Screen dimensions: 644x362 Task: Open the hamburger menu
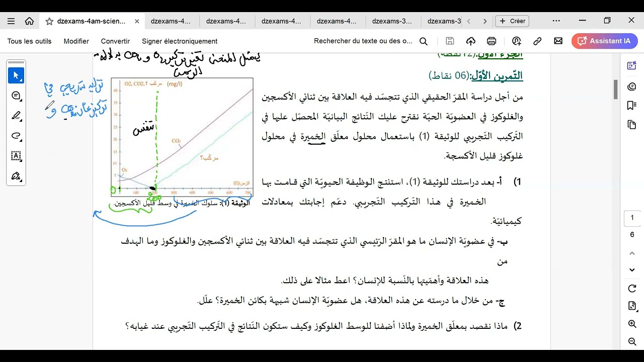pos(11,21)
